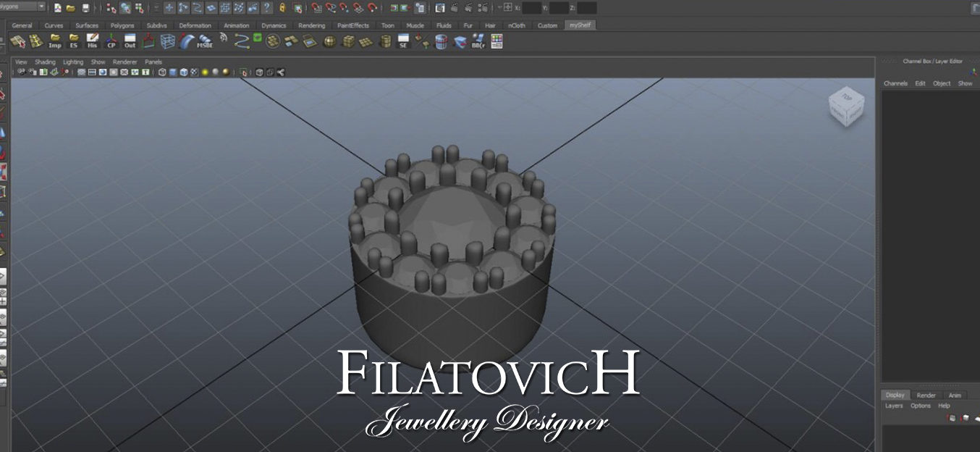Open the viewport Panels menu
This screenshot has width=980, height=452.
153,62
